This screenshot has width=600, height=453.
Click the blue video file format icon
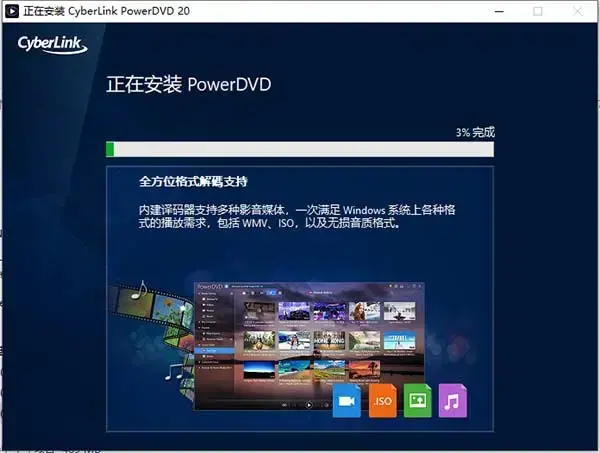coord(347,401)
